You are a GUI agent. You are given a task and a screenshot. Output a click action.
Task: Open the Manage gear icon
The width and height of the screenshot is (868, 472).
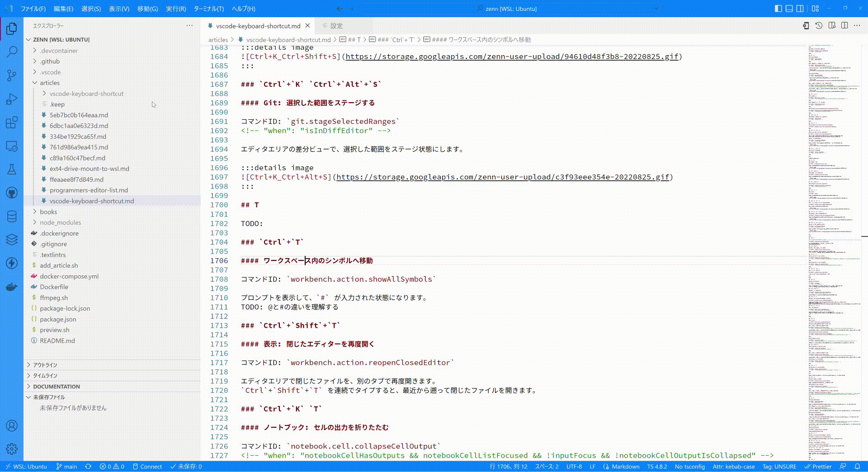tap(12, 449)
